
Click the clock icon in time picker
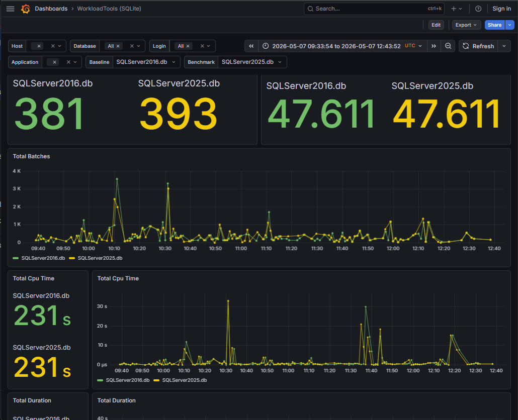[x=265, y=46]
